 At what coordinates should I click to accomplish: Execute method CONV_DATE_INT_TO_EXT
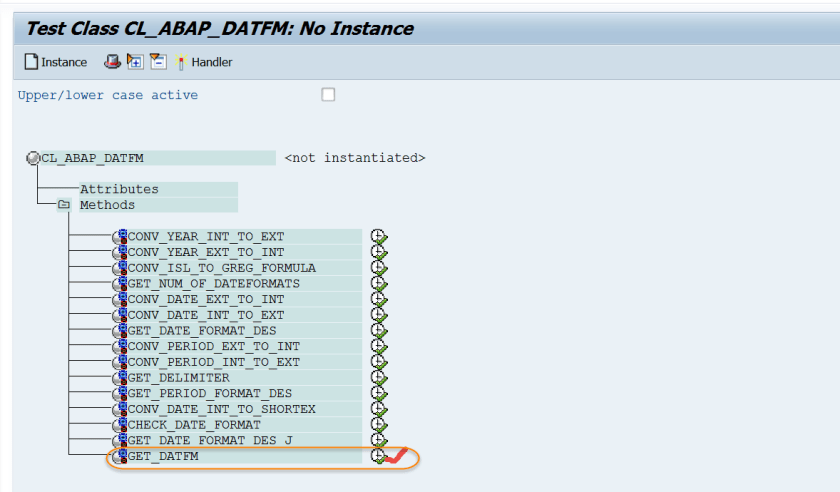tap(379, 315)
